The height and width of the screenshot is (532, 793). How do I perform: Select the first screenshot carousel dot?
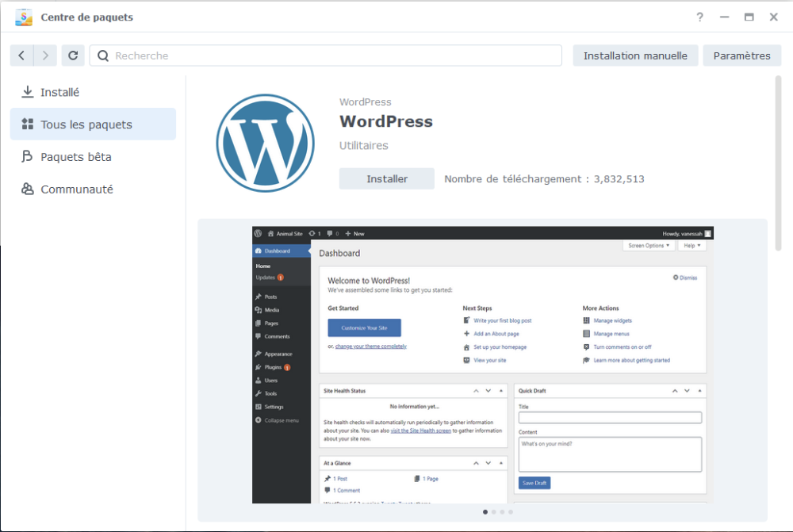pos(485,512)
